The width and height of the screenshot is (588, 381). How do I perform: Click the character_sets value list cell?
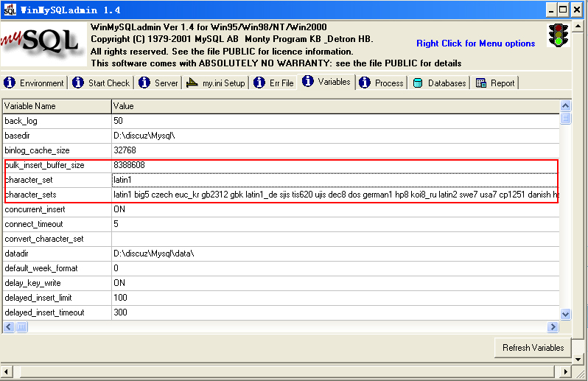click(335, 195)
